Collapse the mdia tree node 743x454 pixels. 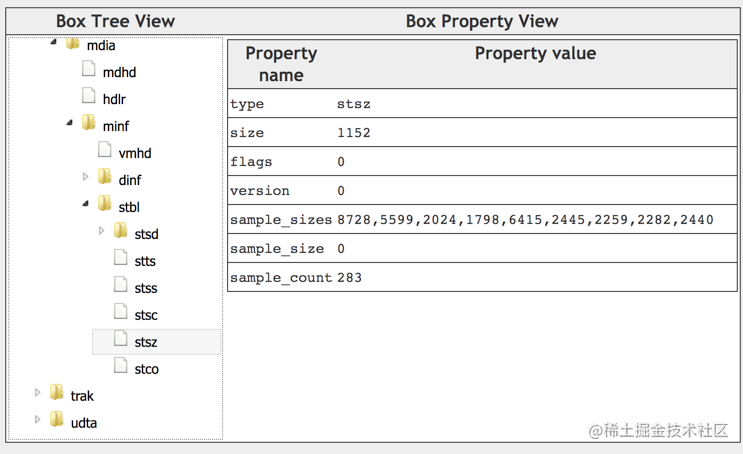pos(54,43)
